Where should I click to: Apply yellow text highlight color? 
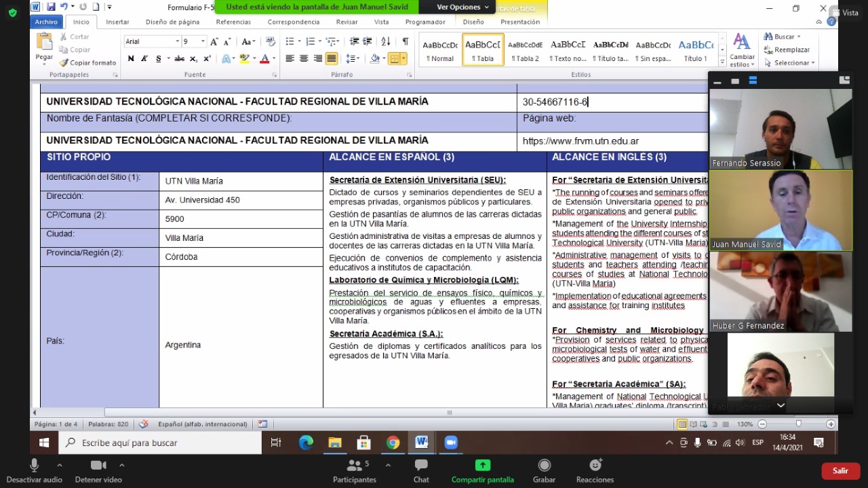pyautogui.click(x=244, y=58)
